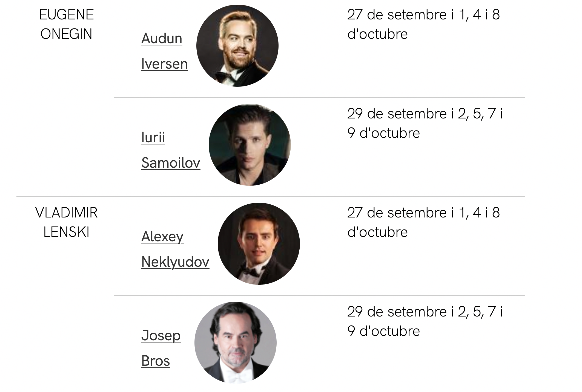Click the 'VLADIMIR' role text
Screen dimensions: 582x392
[66, 213]
